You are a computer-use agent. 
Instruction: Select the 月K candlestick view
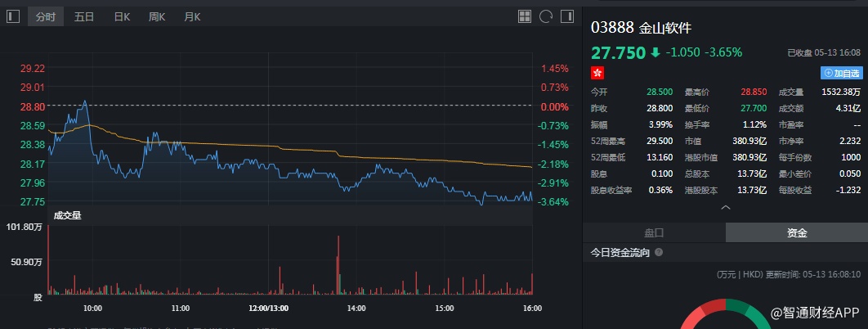192,16
